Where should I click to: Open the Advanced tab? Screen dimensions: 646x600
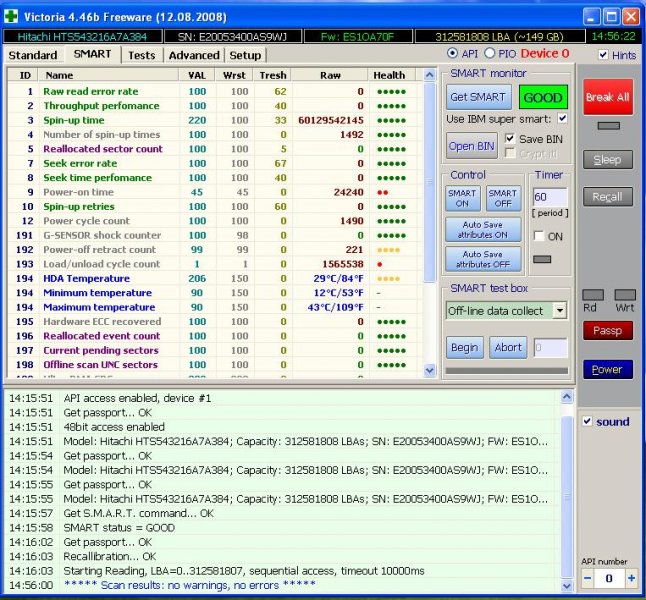(193, 55)
